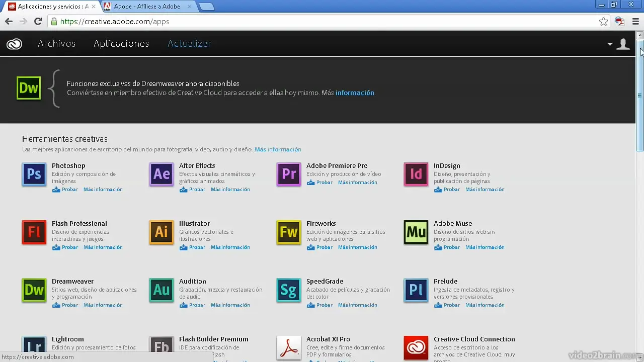Image resolution: width=644 pixels, height=362 pixels.
Task: Click Probar for SpeedGrade
Action: click(x=320, y=305)
